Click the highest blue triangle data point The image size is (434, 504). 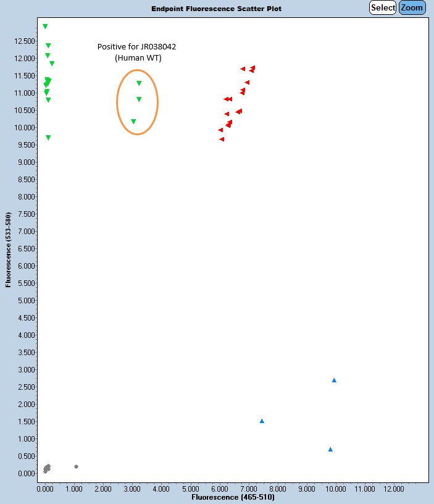point(334,380)
